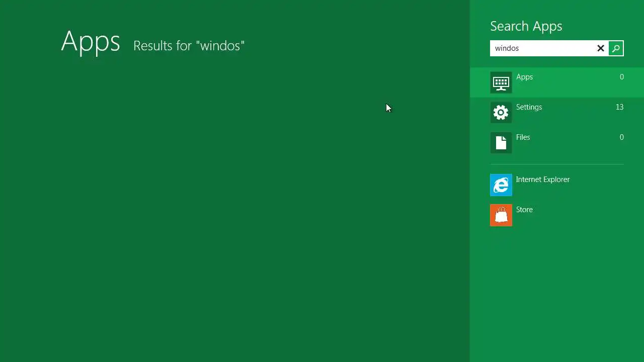Screen dimensions: 644x362
Task: Click the Search Apps heading
Action: click(526, 26)
